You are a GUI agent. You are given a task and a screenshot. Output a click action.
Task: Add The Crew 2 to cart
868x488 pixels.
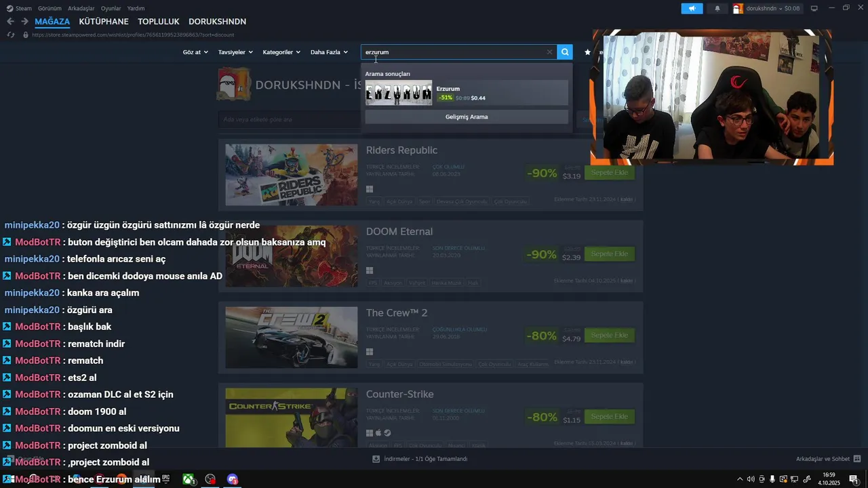[609, 335]
